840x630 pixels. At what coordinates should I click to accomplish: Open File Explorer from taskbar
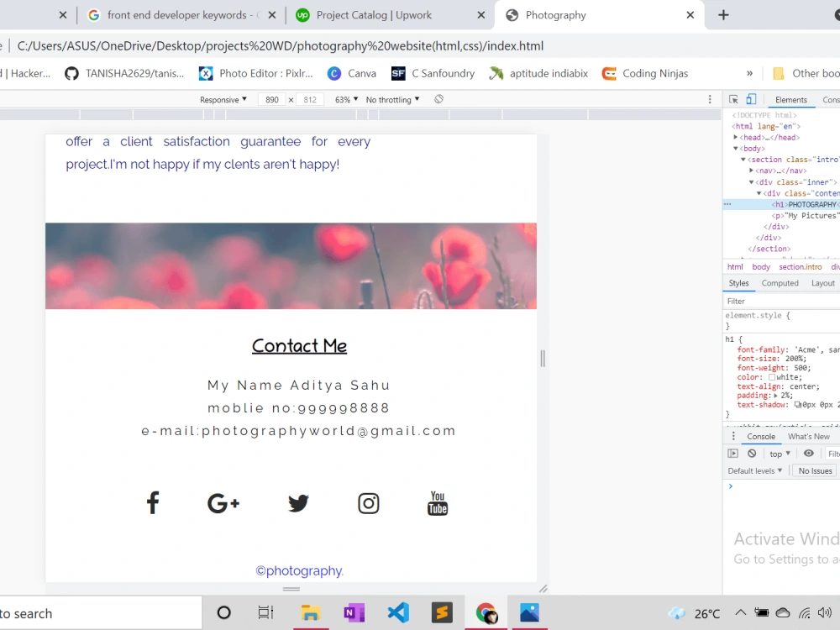coord(311,613)
